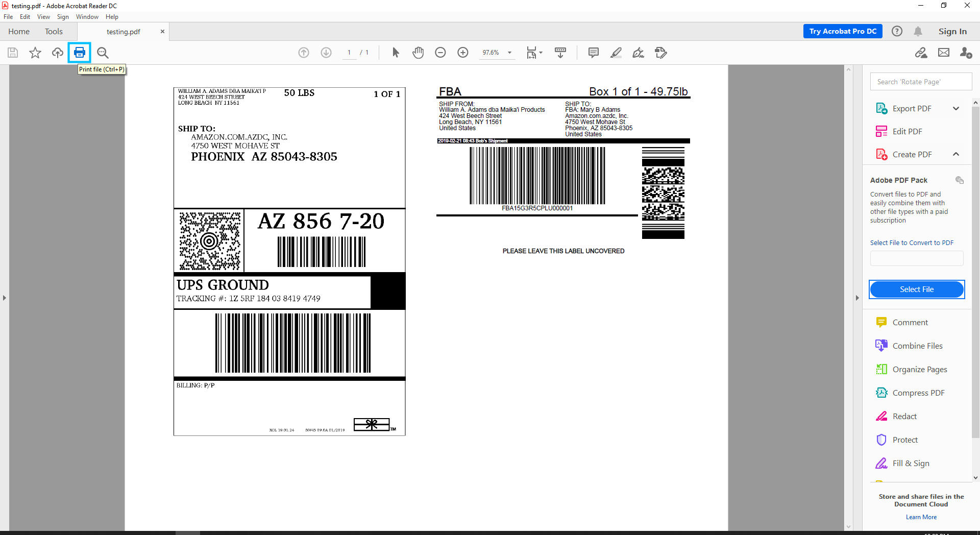Click the Search tools field
980x535 pixels.
coord(921,82)
